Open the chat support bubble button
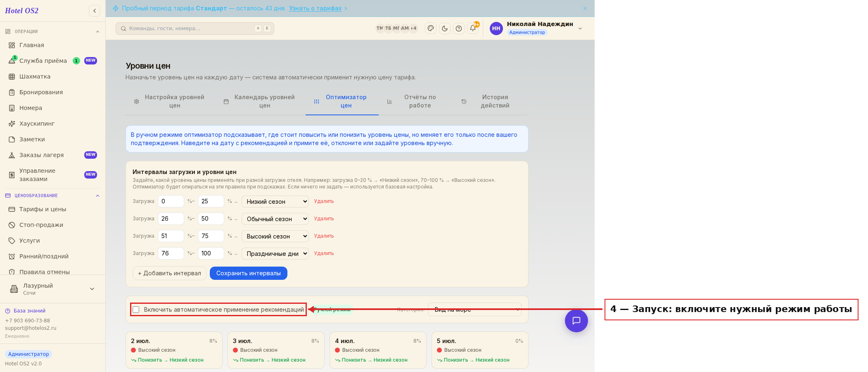 point(576,321)
